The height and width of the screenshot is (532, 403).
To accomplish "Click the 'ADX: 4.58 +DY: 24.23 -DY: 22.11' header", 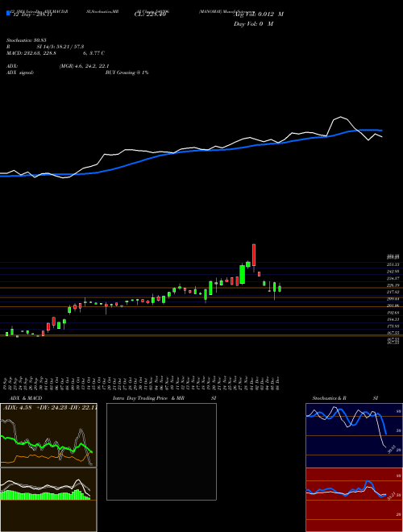I will point(50,407).
